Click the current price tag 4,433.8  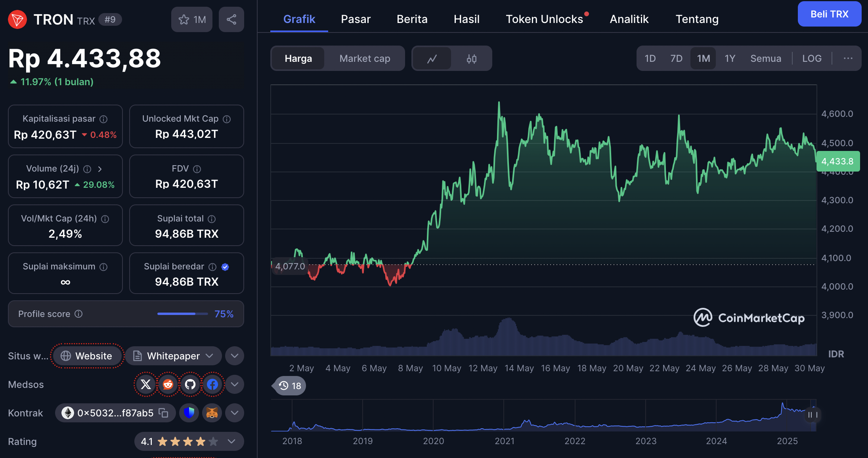click(x=837, y=161)
